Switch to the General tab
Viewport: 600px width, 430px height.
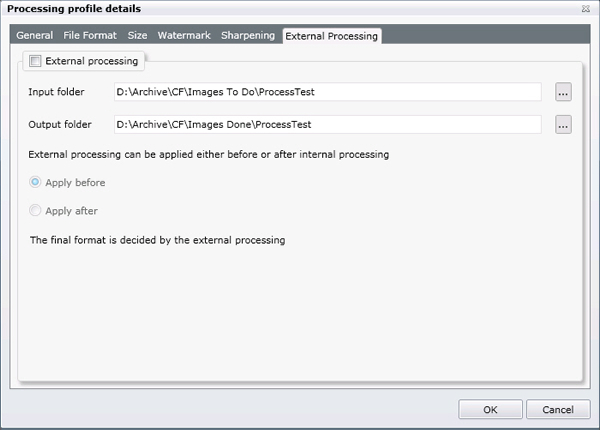pos(35,36)
